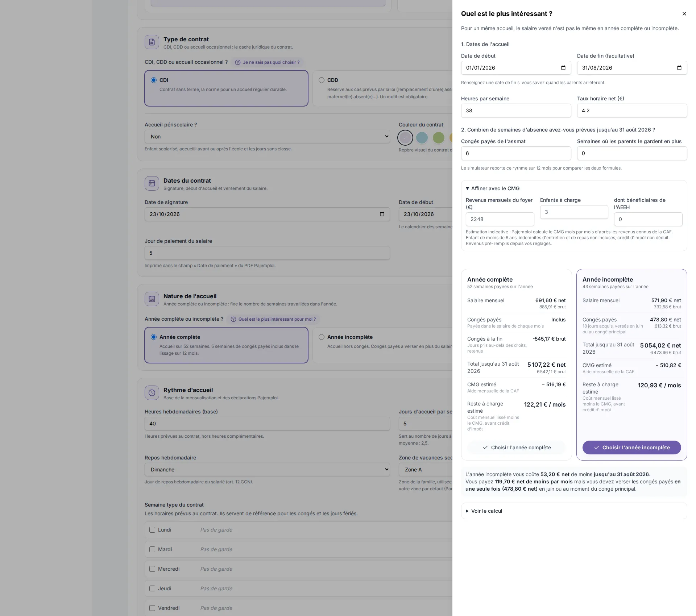
Task: Open the Accueil périscolaire dropdown
Action: [x=267, y=137]
